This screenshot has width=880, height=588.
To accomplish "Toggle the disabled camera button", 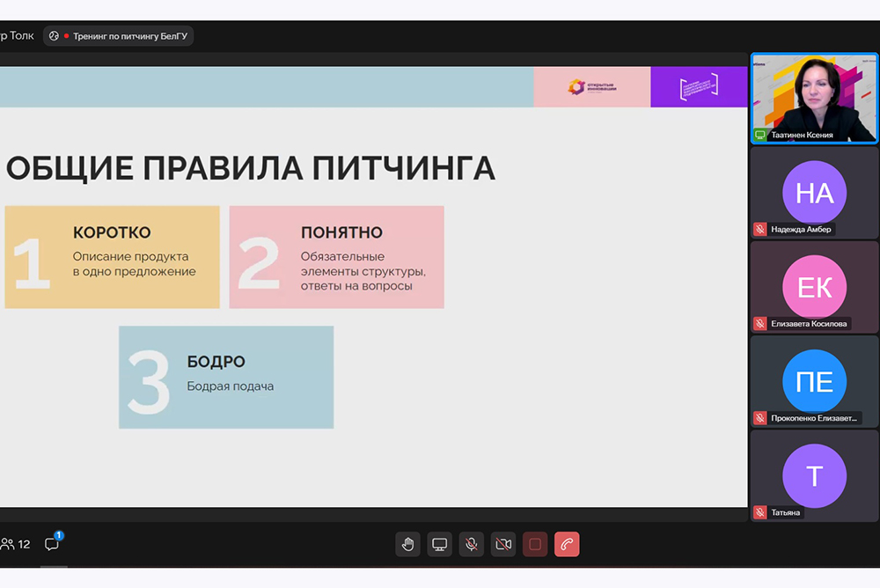I will [503, 544].
